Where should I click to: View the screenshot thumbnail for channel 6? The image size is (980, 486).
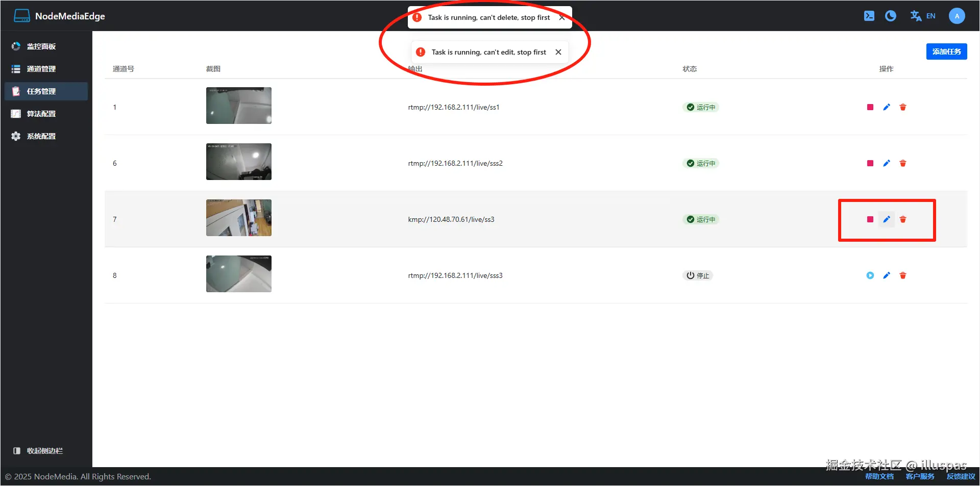(x=239, y=162)
